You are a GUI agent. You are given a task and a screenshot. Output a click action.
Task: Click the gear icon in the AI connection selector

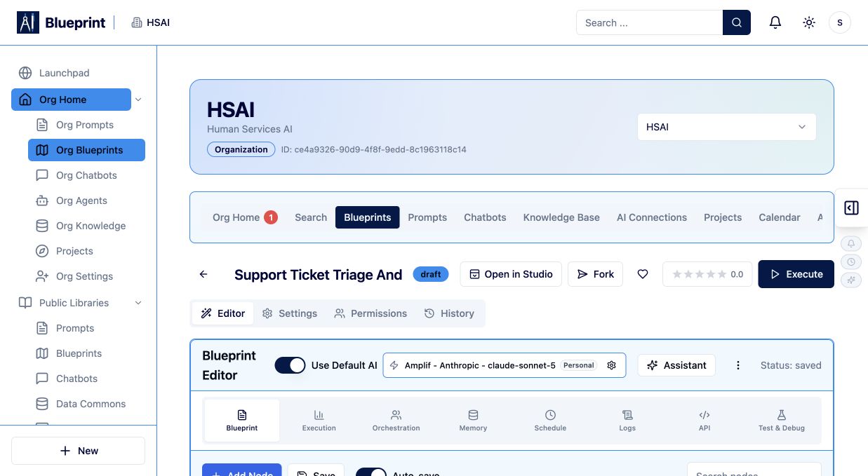(x=612, y=365)
